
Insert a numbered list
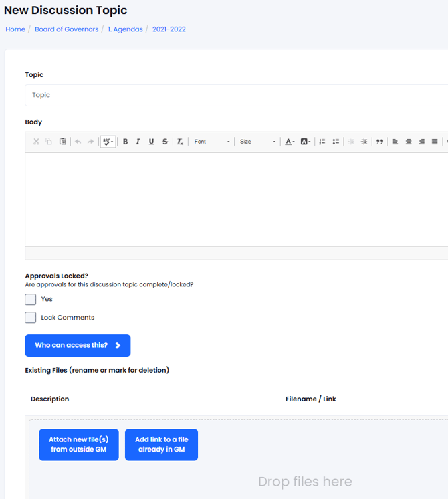[322, 142]
